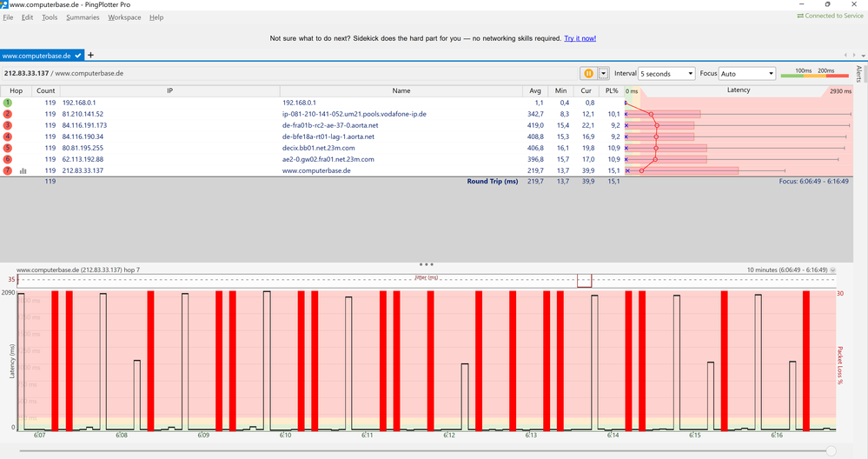Select the hop 4 red status icon
The image size is (868, 459).
click(7, 136)
